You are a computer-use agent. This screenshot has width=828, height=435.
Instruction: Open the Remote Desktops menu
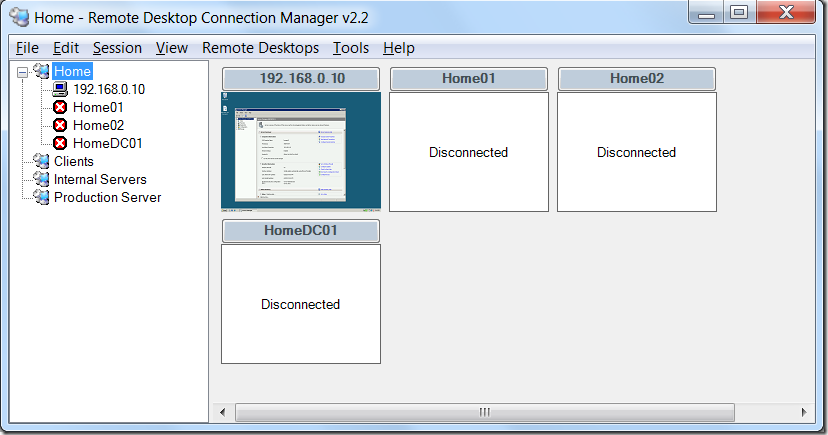[x=260, y=48]
